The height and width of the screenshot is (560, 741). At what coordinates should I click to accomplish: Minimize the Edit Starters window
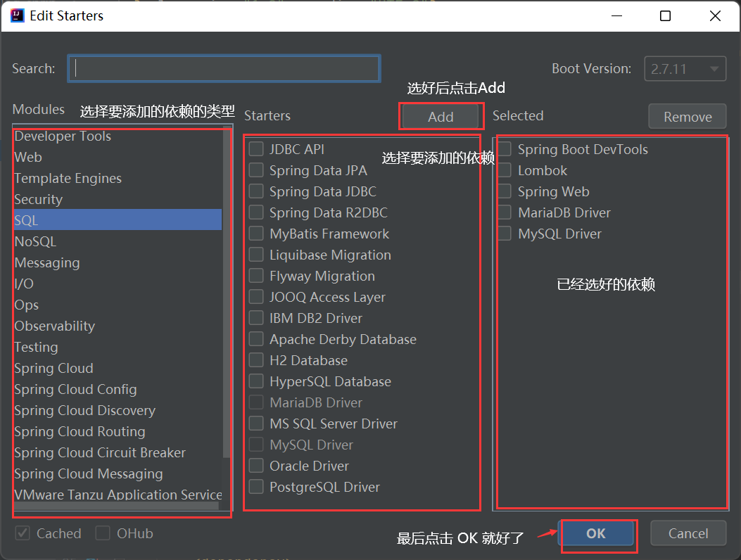[616, 15]
